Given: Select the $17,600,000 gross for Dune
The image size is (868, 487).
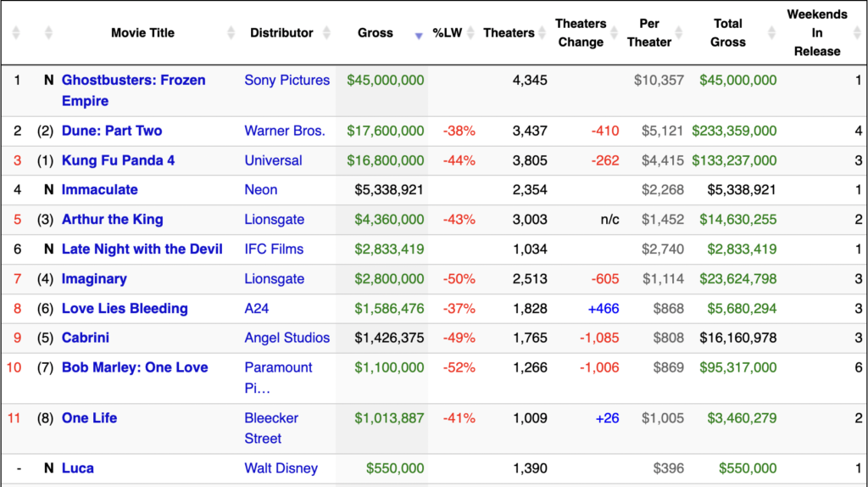Looking at the screenshot, I should click(x=386, y=131).
